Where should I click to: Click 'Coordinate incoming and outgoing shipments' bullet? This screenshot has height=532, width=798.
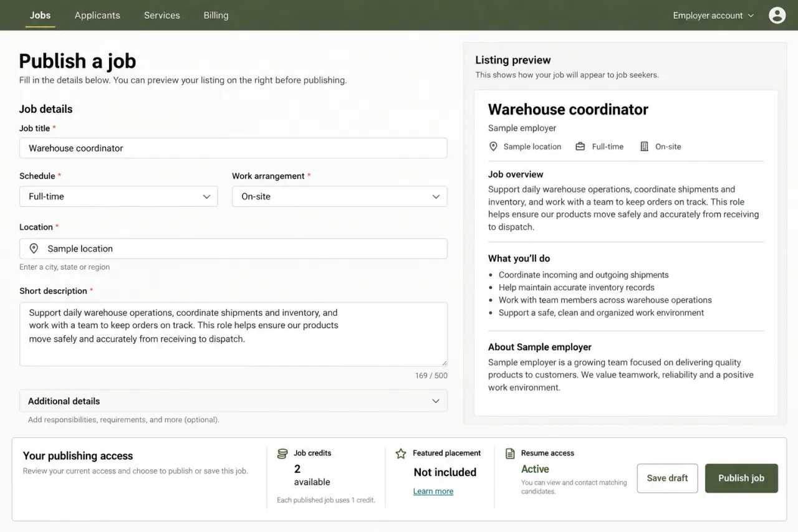pyautogui.click(x=584, y=275)
